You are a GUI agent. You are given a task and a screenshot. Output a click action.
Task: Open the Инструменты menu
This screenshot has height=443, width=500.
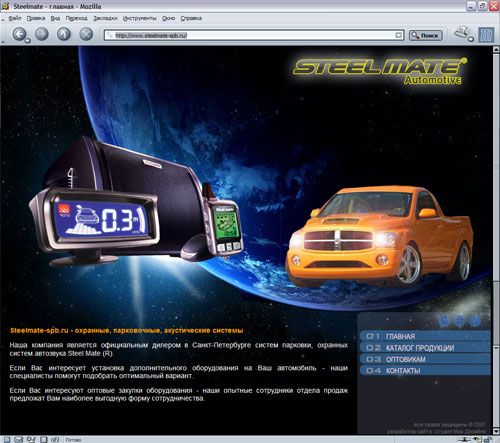[139, 18]
